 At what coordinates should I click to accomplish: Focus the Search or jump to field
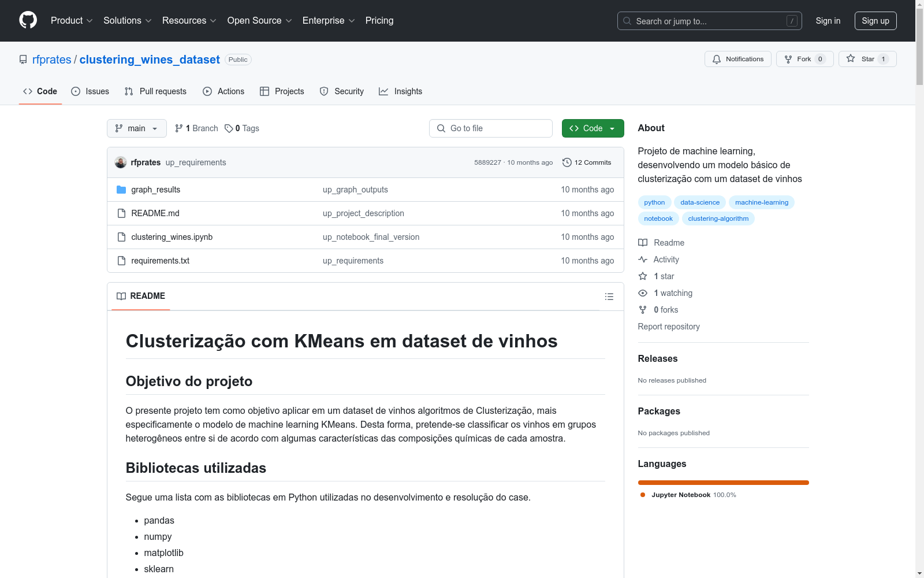[710, 21]
